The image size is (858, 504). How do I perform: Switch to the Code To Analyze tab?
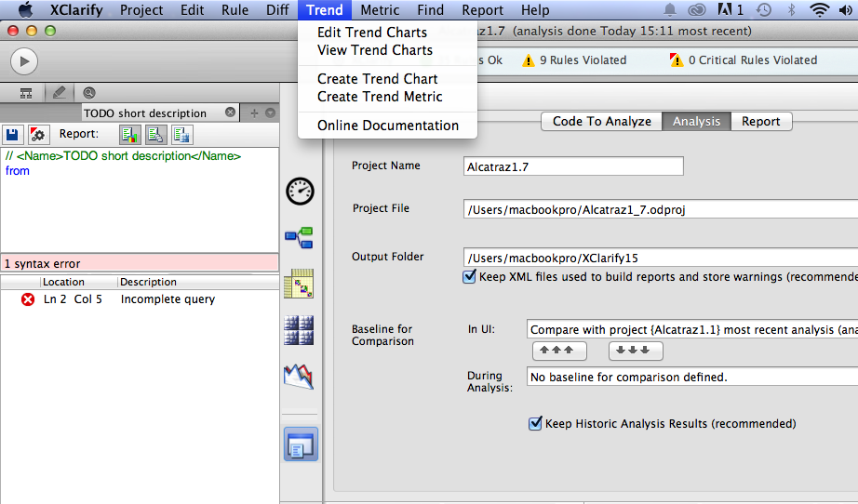coord(602,122)
